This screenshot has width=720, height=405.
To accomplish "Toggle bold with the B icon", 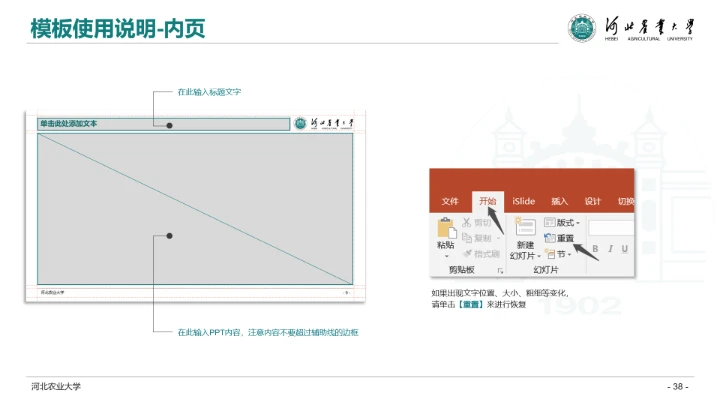I will pyautogui.click(x=595, y=248).
